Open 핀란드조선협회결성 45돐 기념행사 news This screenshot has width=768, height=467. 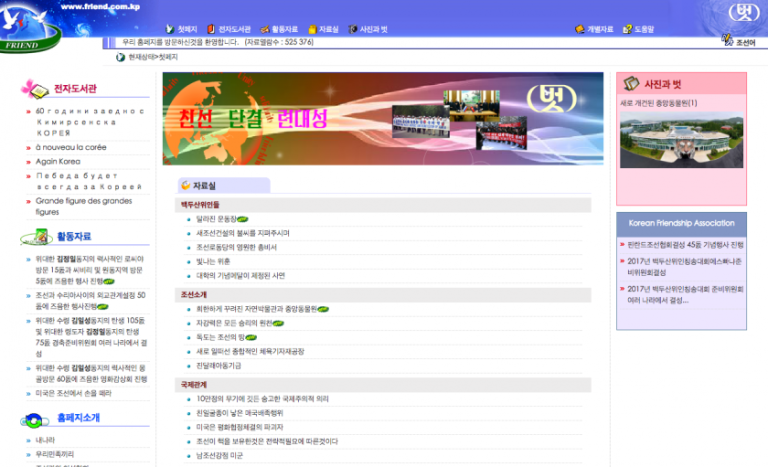tap(685, 245)
